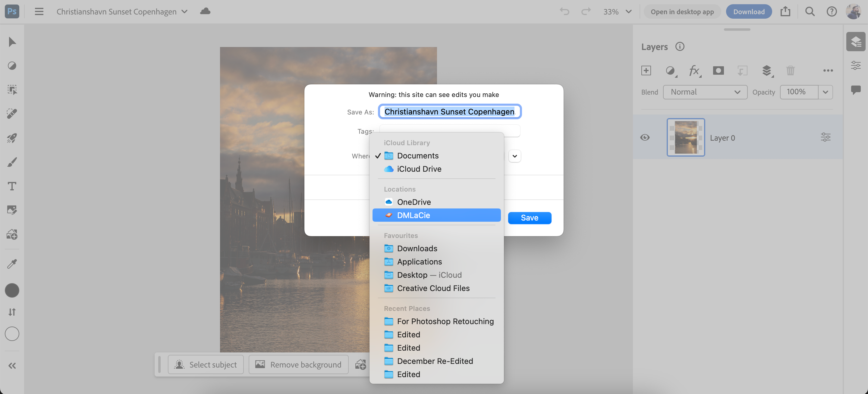Open comments panel icon
868x394 pixels.
click(x=856, y=89)
